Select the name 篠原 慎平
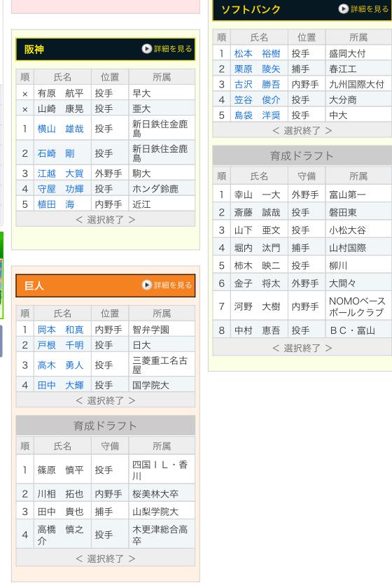 61,470
